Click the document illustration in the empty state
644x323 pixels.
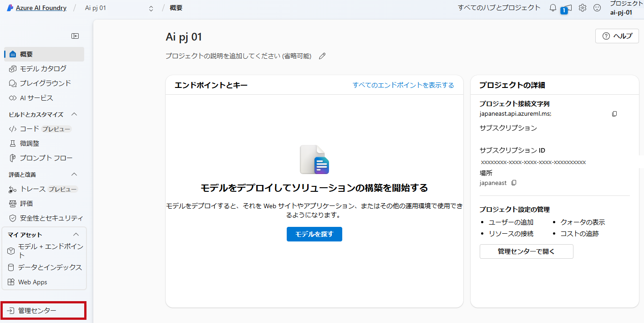(x=314, y=159)
